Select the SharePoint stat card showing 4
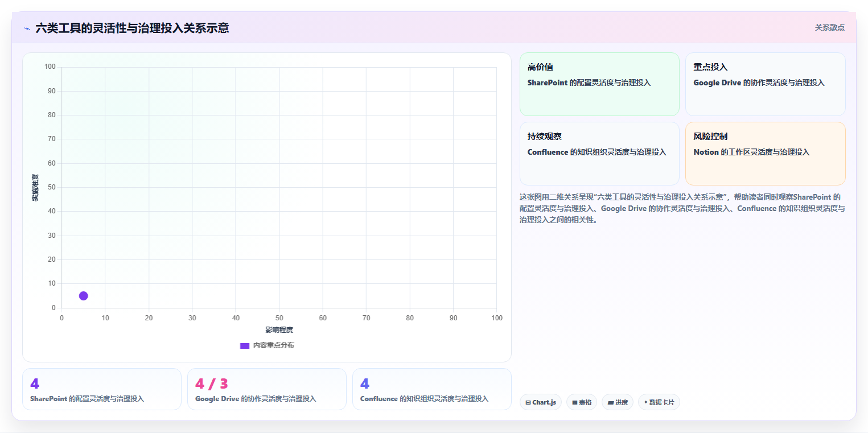868x433 pixels. point(102,389)
